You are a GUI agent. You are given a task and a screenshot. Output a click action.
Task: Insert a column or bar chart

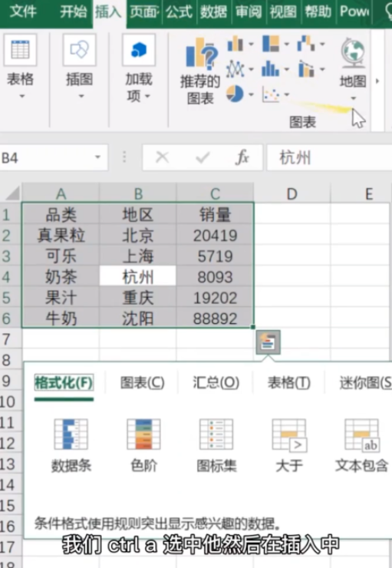click(236, 45)
